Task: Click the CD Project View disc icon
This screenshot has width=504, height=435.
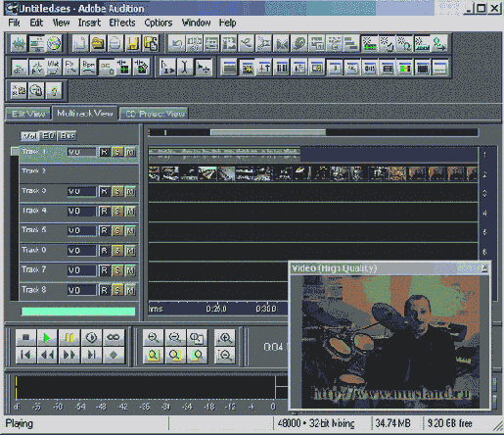Action: (54, 43)
